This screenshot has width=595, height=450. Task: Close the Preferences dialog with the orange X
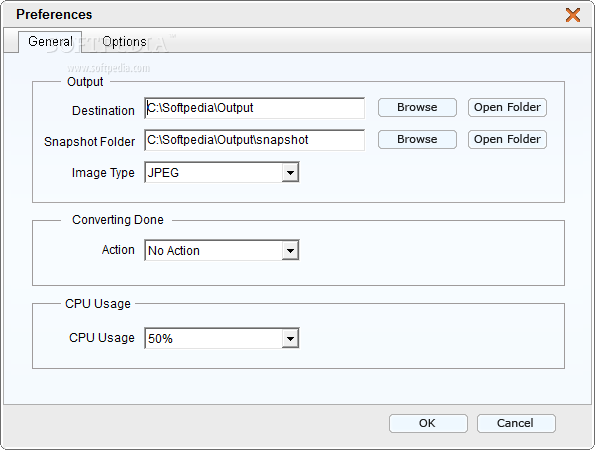point(573,15)
